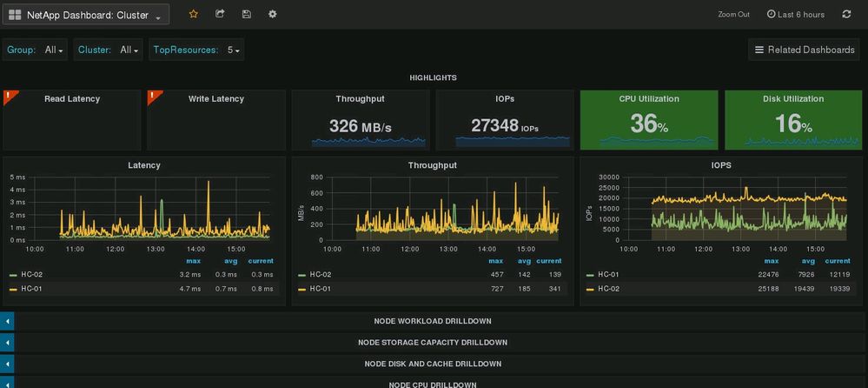Click the refresh dashboard icon
This screenshot has height=388, width=868.
[846, 14]
